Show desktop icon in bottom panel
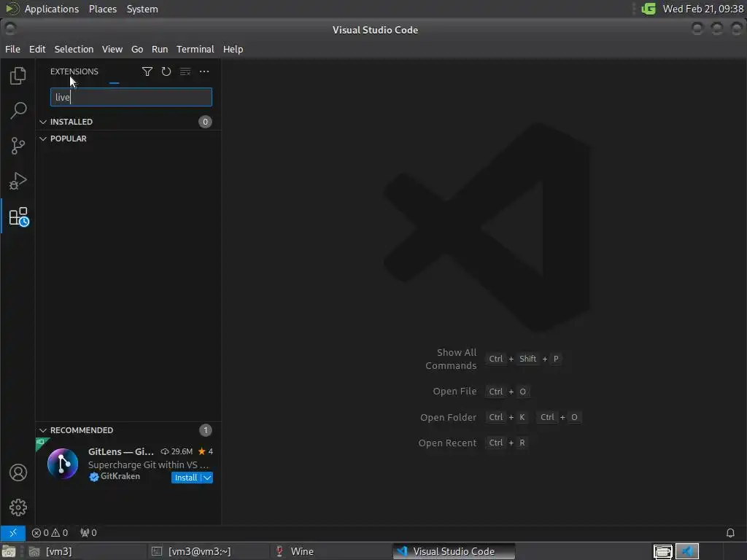The image size is (747, 560). coord(9,551)
